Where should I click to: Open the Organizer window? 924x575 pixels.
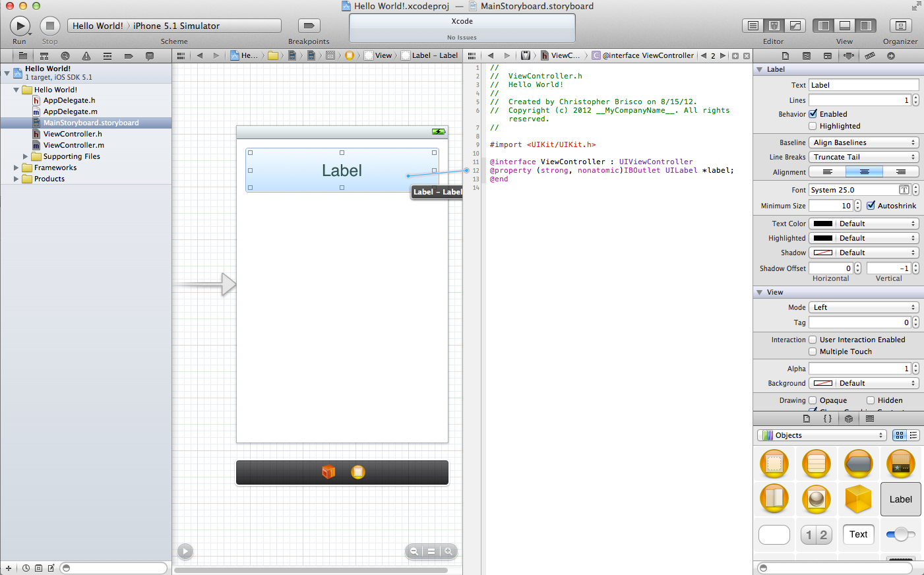[x=900, y=26]
